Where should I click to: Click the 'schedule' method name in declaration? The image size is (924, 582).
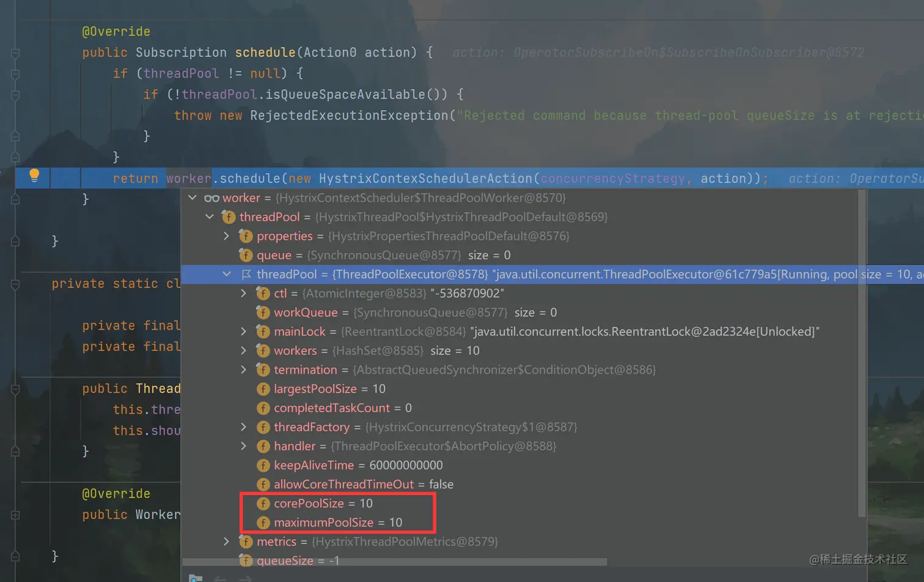(265, 53)
